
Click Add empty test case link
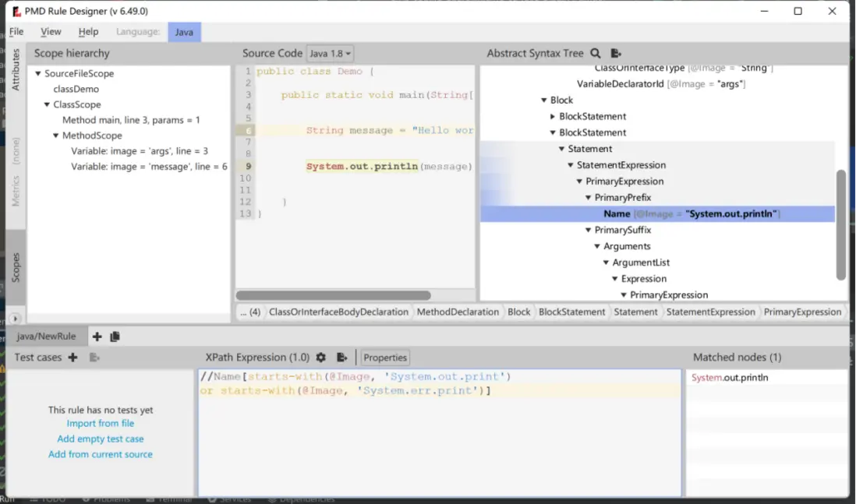pyautogui.click(x=100, y=439)
